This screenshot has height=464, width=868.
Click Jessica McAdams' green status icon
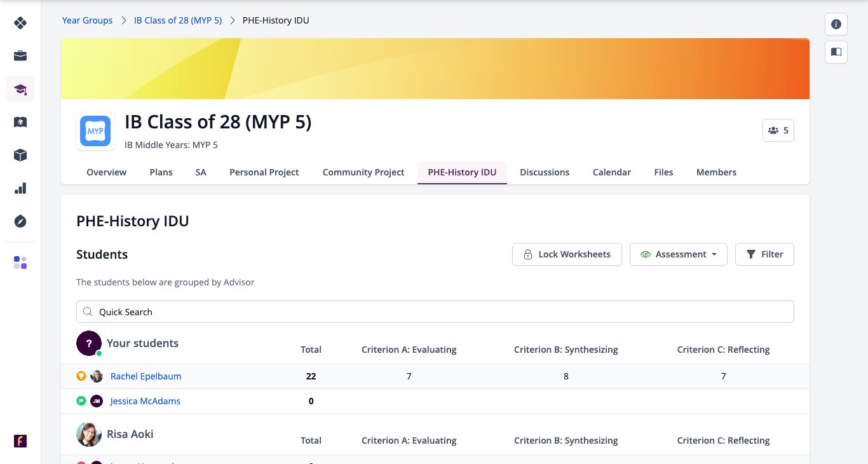tap(81, 401)
